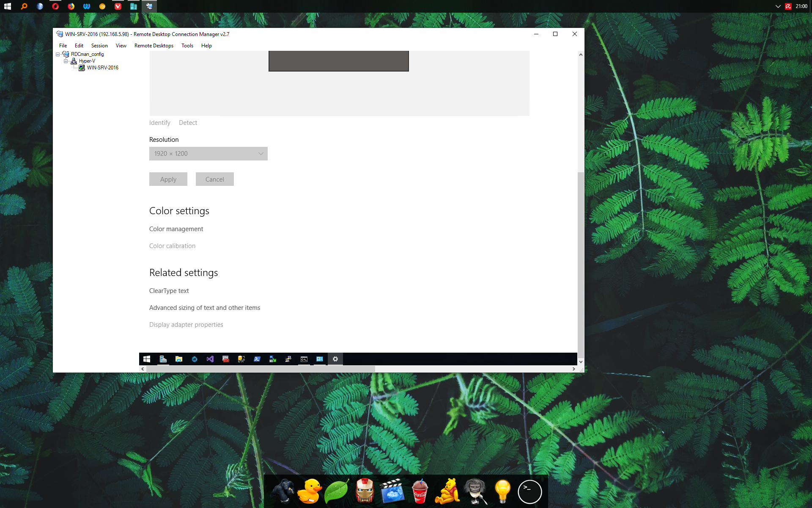The height and width of the screenshot is (508, 812).
Task: Select the Settings gear on the remote taskbar
Action: click(x=335, y=359)
